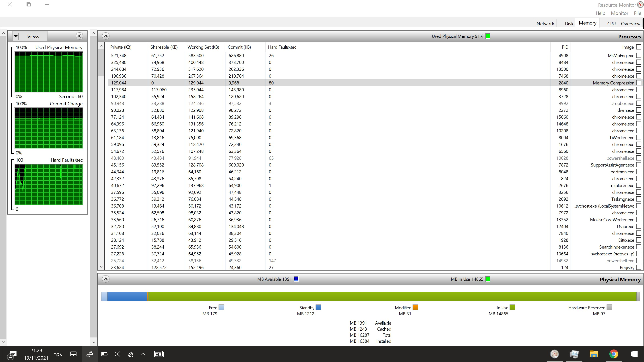The width and height of the screenshot is (644, 362).
Task: Tick the Memory Compression checkbox
Action: [639, 83]
